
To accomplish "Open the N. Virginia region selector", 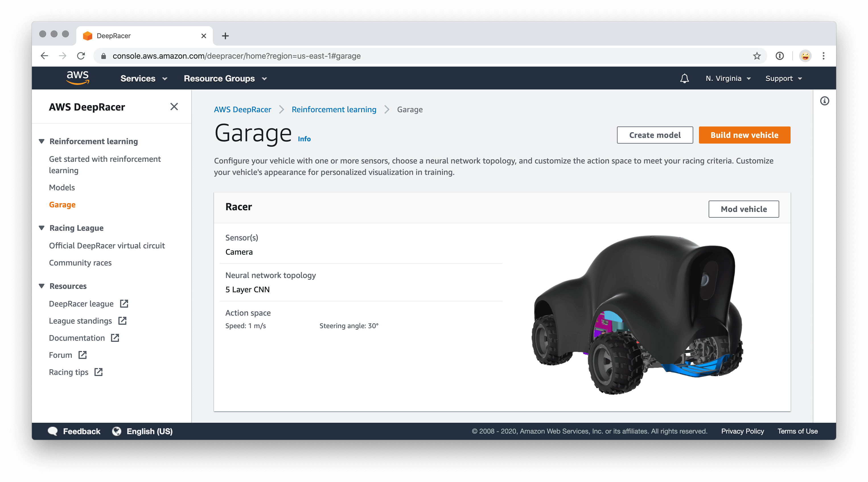I will (728, 79).
